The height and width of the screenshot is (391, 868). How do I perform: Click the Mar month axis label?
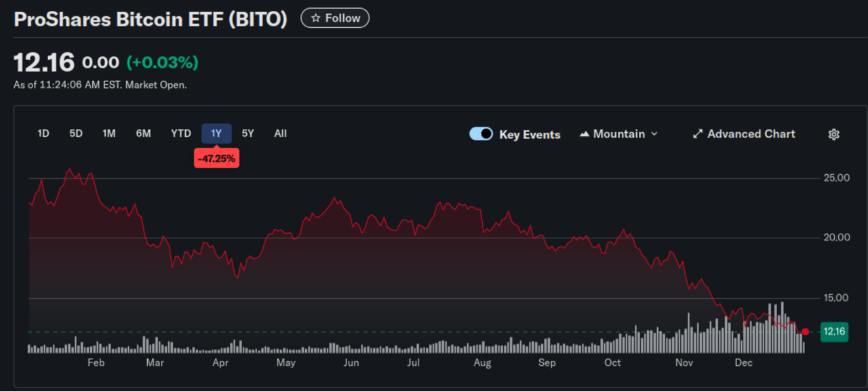[155, 363]
